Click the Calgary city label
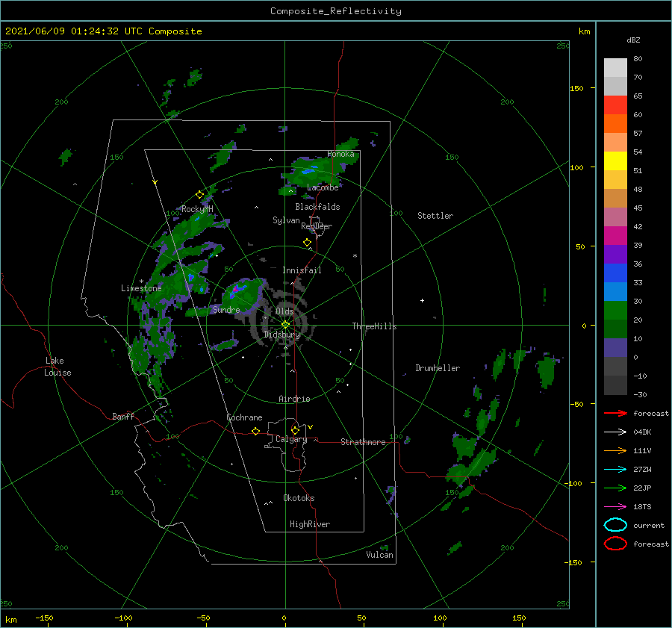This screenshot has height=628, width=672. point(291,439)
